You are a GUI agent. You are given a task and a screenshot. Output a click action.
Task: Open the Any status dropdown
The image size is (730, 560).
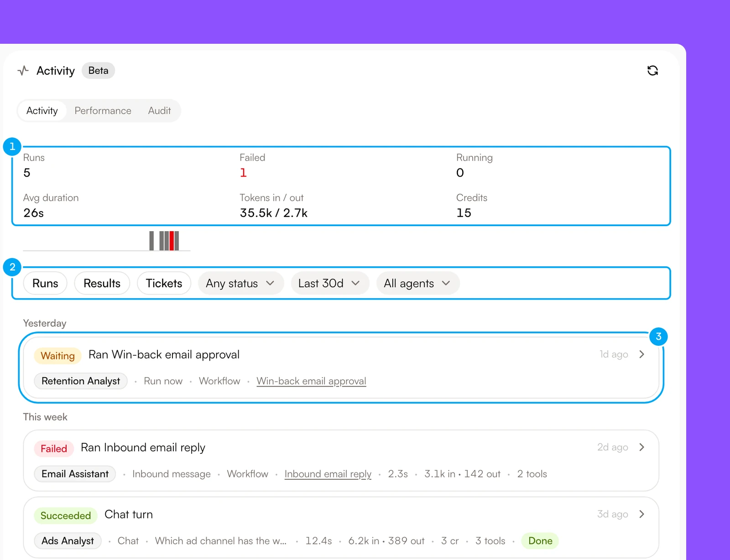tap(240, 283)
